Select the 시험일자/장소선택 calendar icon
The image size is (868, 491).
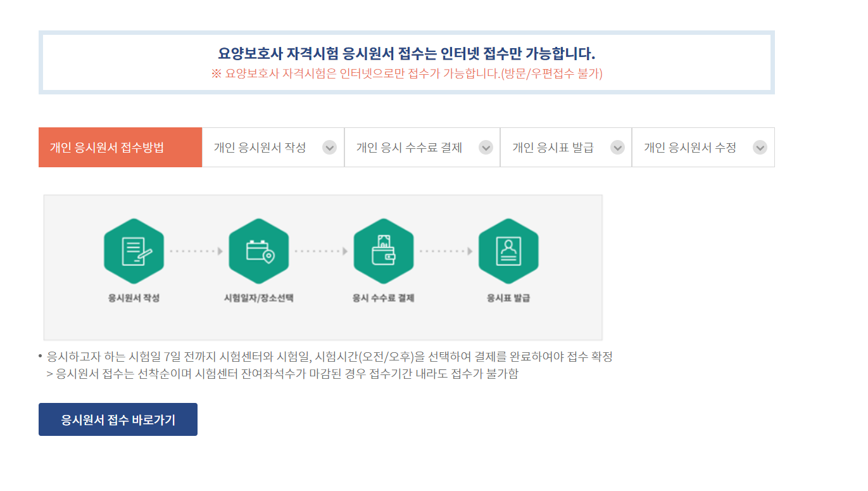[x=258, y=250]
